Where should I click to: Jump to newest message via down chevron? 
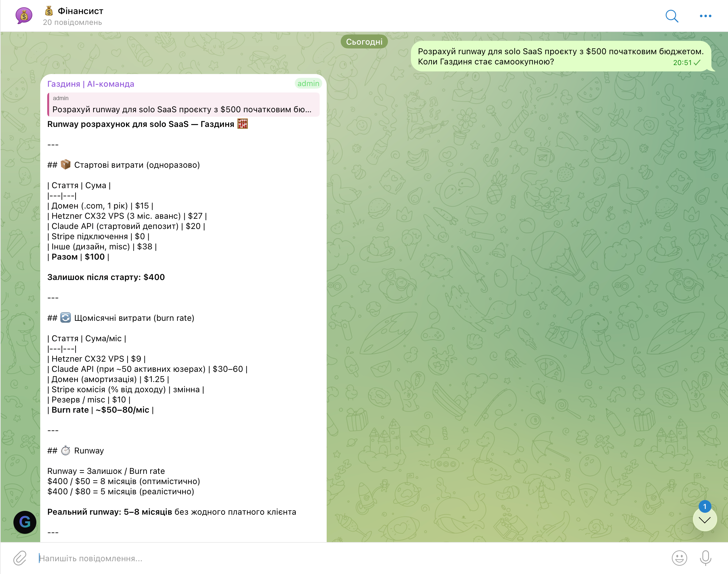pos(704,520)
